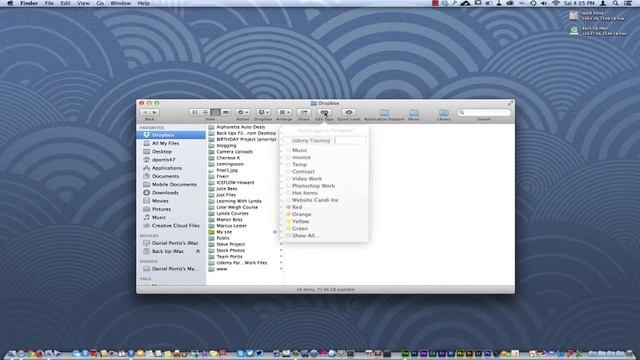Select the Alpharetta Auto Deals folder

pyautogui.click(x=240, y=127)
